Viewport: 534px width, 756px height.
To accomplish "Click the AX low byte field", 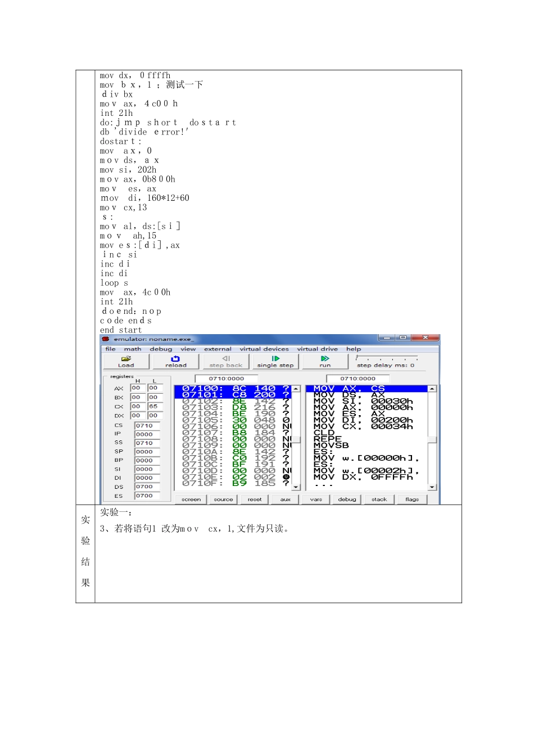I will [155, 388].
